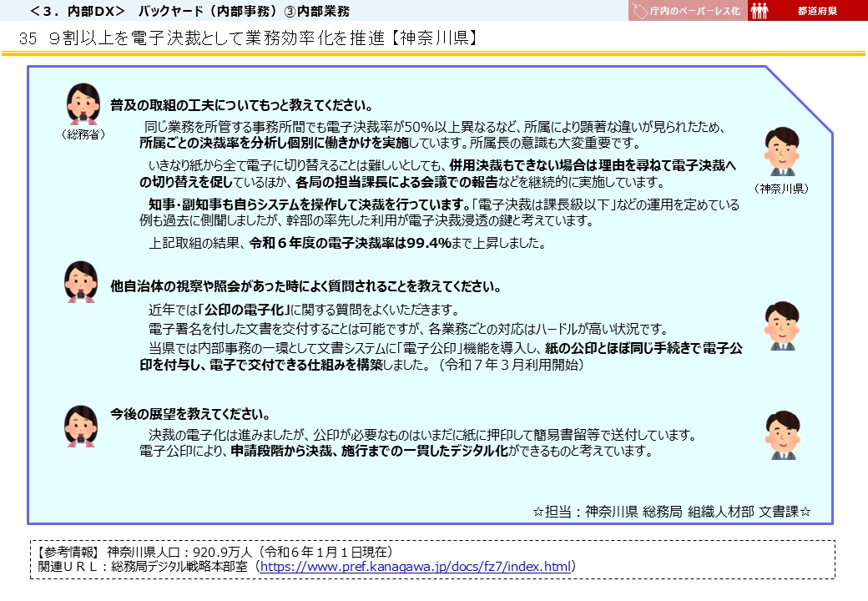Select the man avatar beside the final answer
868x601 pixels.
[783, 434]
